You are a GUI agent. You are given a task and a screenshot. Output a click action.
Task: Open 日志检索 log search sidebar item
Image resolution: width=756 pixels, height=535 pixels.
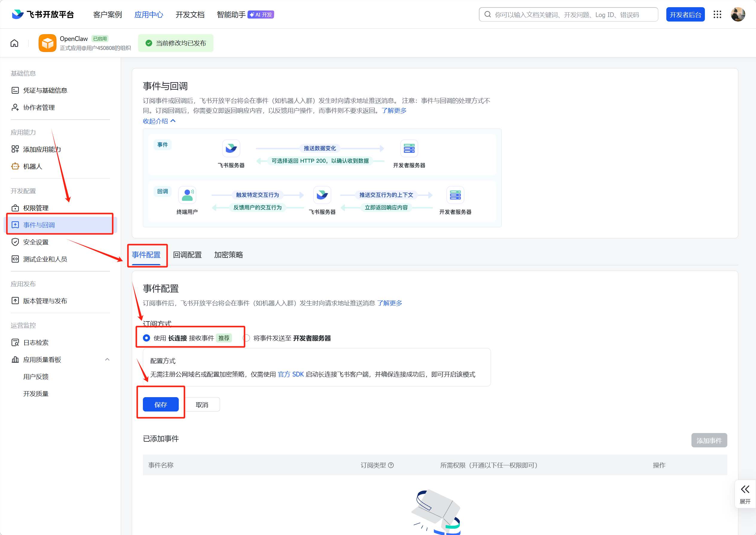click(x=36, y=343)
